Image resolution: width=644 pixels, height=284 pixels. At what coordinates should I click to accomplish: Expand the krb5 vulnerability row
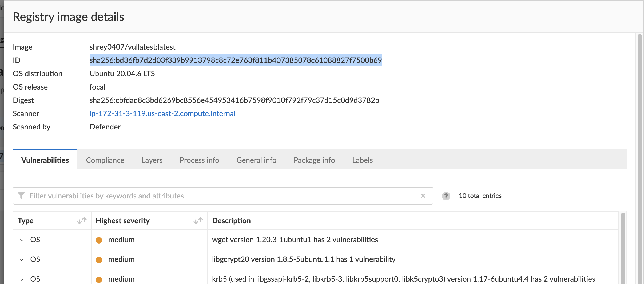pyautogui.click(x=22, y=279)
